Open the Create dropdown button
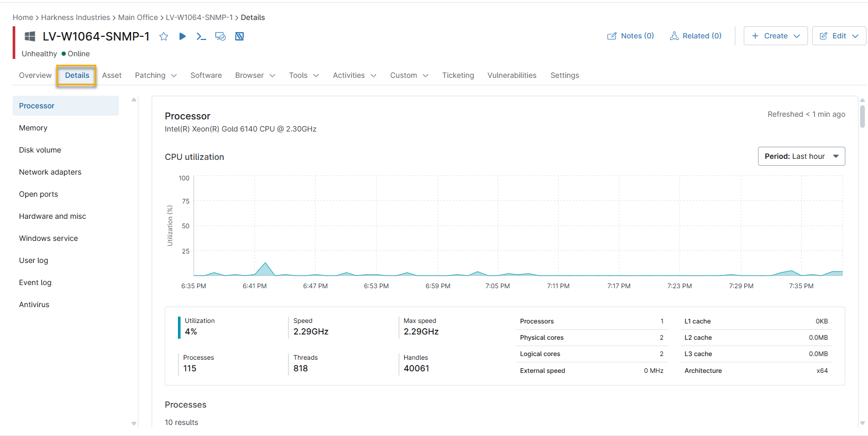 coord(775,36)
